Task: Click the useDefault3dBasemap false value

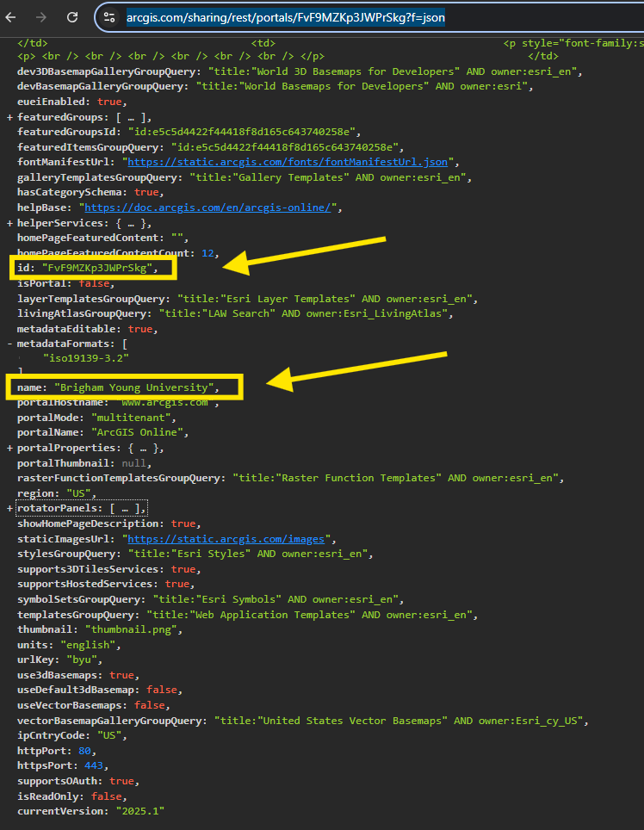Action: pos(161,690)
